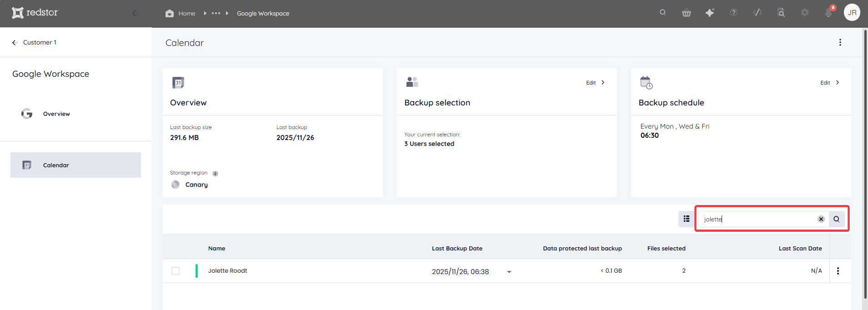Open the help question mark icon
Viewport: 868px width, 310px height.
(x=734, y=13)
